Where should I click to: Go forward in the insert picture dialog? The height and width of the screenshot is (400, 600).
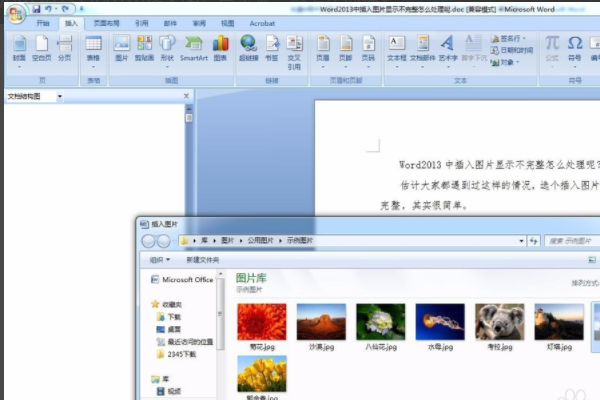click(164, 241)
